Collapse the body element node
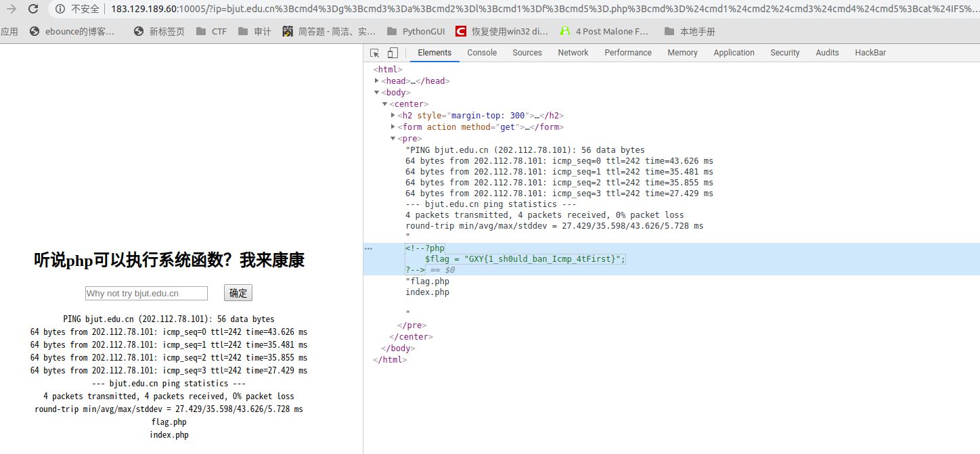The height and width of the screenshot is (454, 980). [376, 93]
